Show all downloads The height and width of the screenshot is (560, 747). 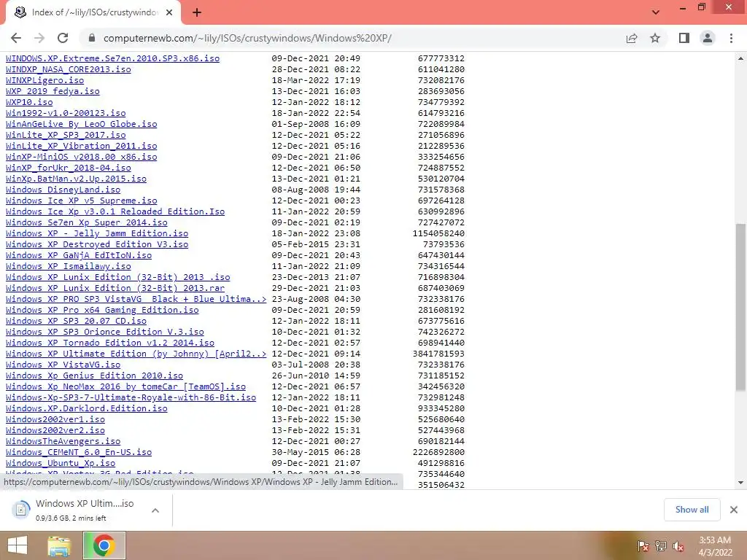(x=692, y=510)
